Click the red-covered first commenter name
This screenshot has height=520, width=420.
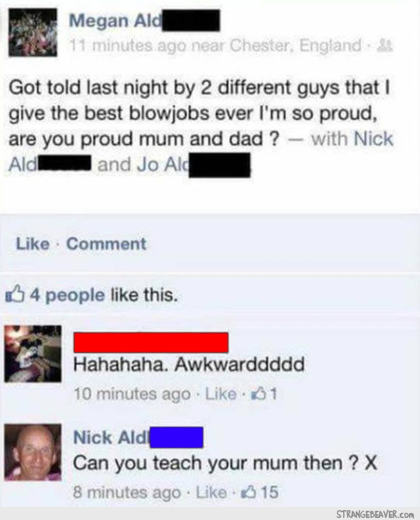(x=151, y=342)
